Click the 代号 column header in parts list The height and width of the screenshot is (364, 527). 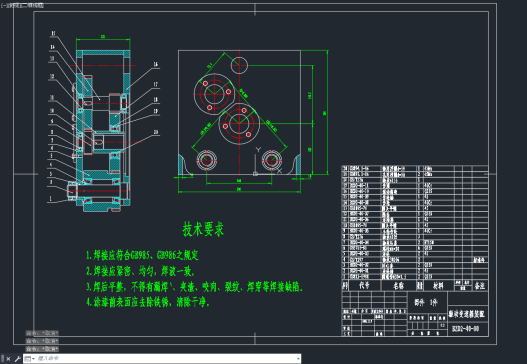(x=364, y=285)
